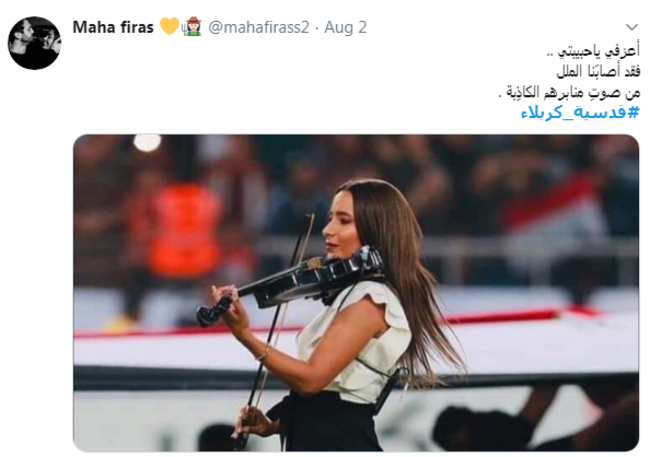650x457 pixels.
Task: Expand the tweet options chevron menu
Action: [x=631, y=27]
